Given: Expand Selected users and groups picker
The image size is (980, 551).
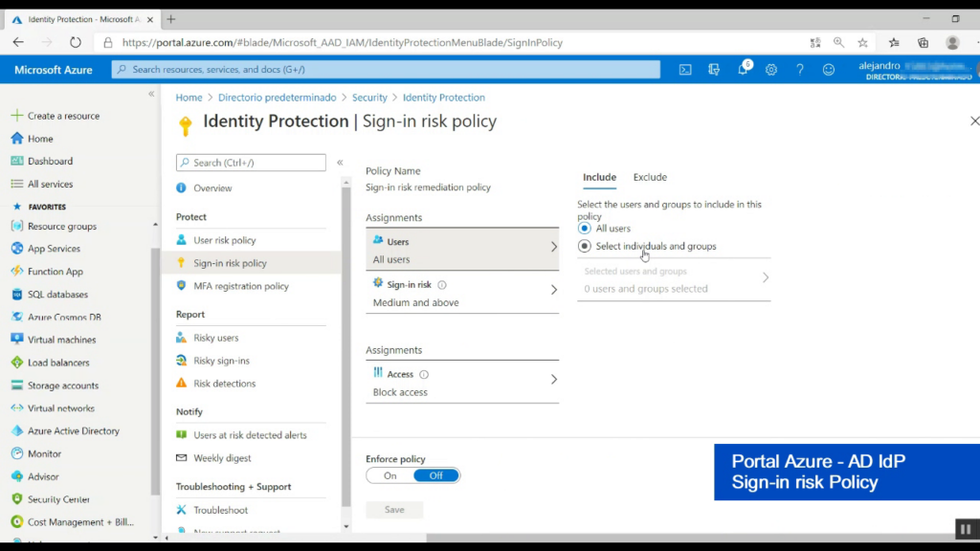Looking at the screenshot, I should coord(674,280).
